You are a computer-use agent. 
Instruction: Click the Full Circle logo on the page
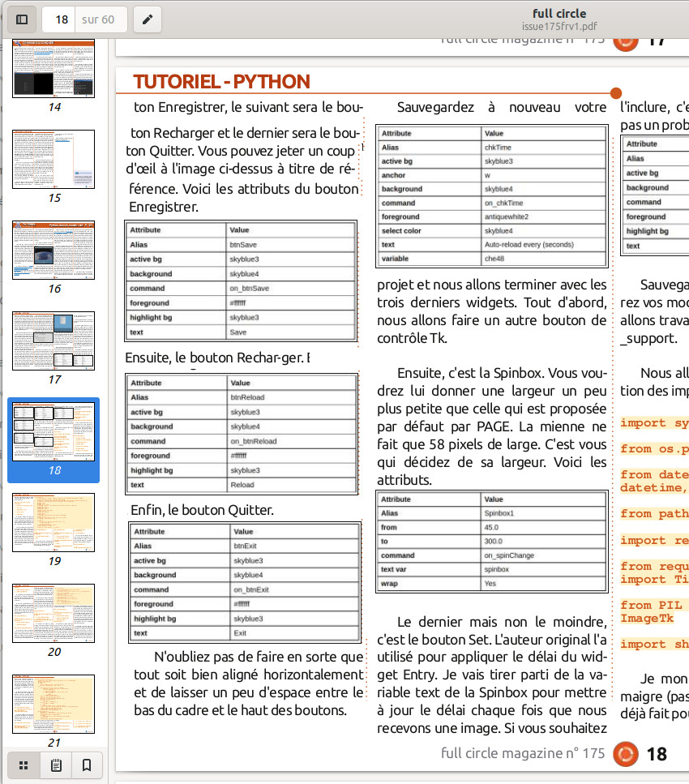click(x=626, y=754)
